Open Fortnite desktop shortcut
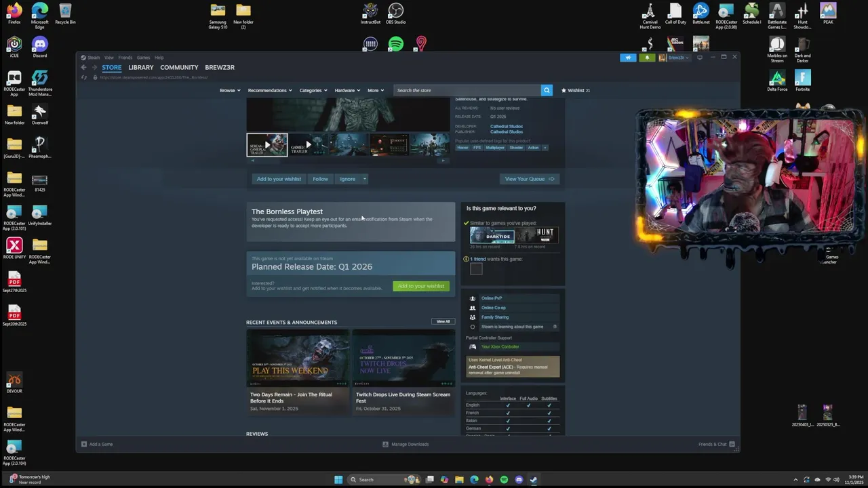The image size is (868, 488). [802, 81]
